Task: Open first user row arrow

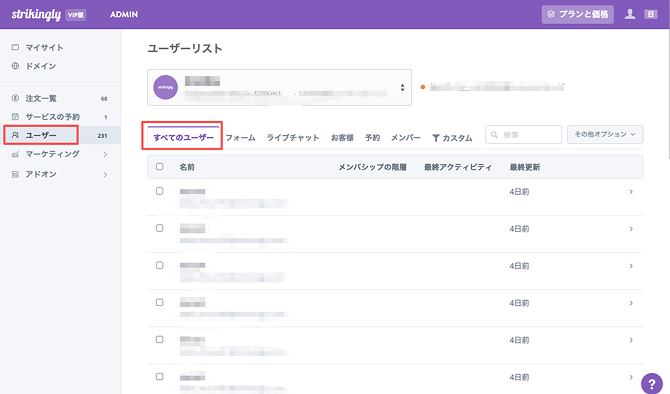Action: pos(631,192)
